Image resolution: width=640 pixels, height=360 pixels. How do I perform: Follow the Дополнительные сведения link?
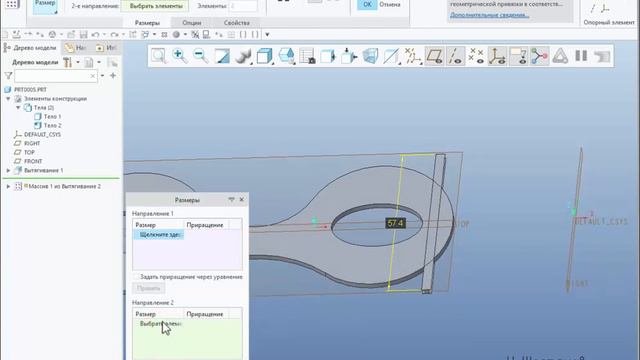489,15
